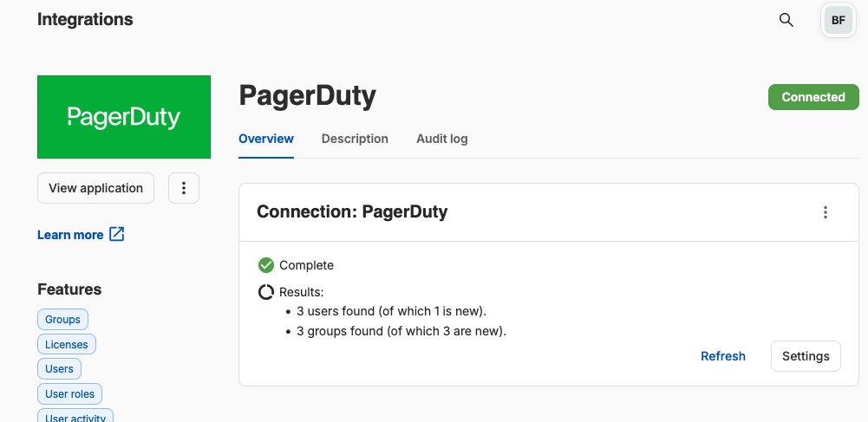Select the Users feature tag

[59, 369]
